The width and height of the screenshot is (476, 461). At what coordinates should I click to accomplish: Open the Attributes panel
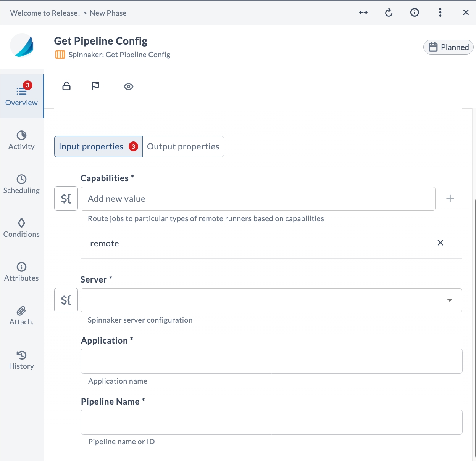21,272
